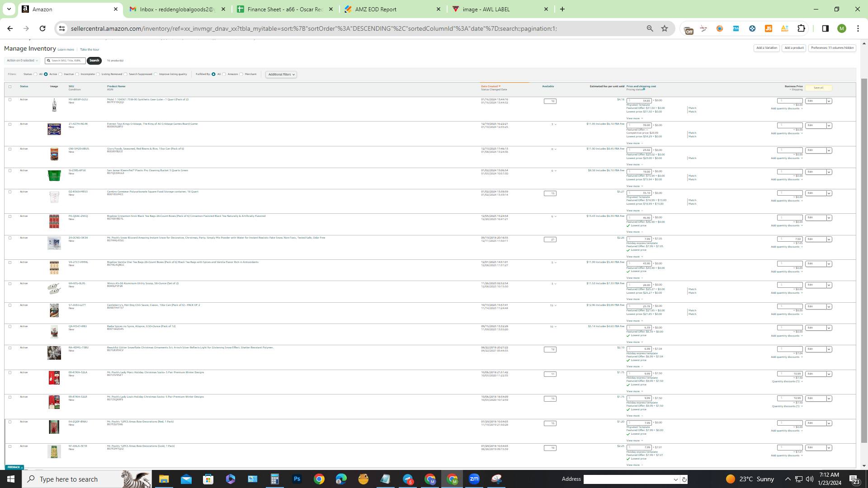Image resolution: width=868 pixels, height=488 pixels.
Task: Check the select-all header checkbox
Action: click(10, 87)
